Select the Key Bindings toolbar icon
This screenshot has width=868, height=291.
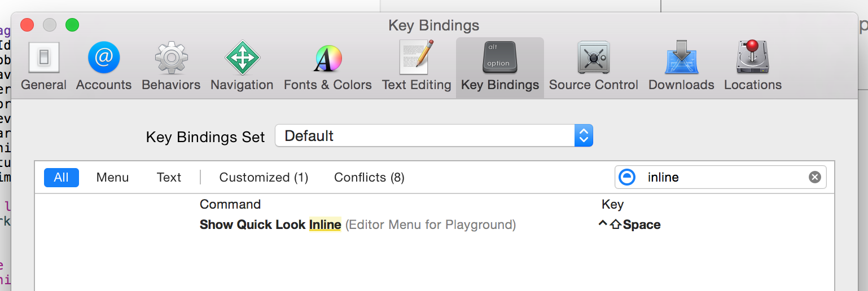[499, 67]
